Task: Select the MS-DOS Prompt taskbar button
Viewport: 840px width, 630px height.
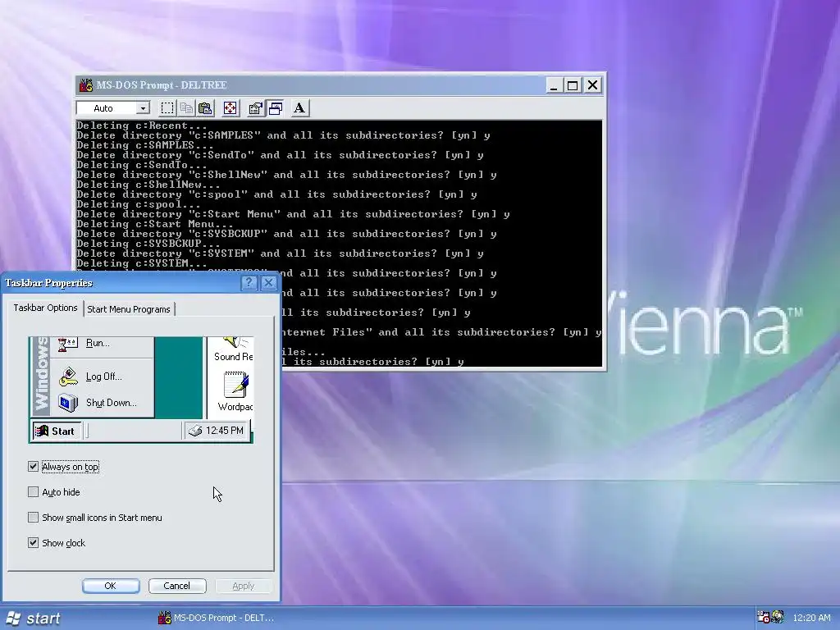Action: (x=217, y=619)
